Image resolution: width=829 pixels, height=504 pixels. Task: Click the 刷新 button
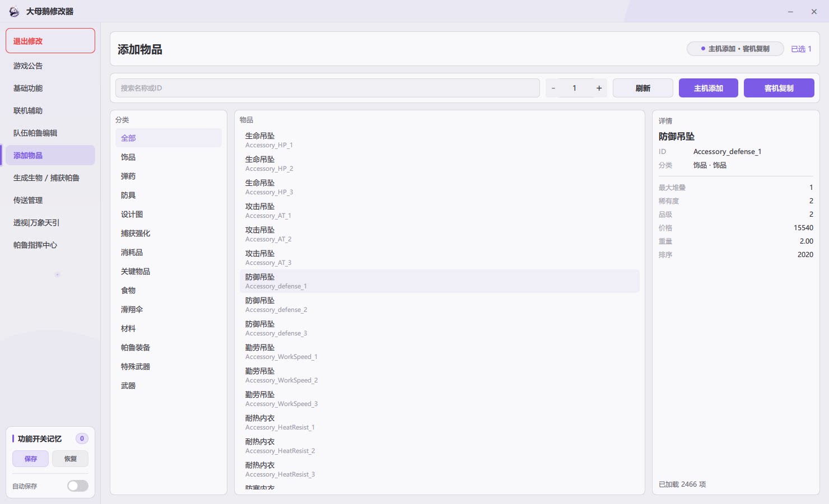coord(643,88)
